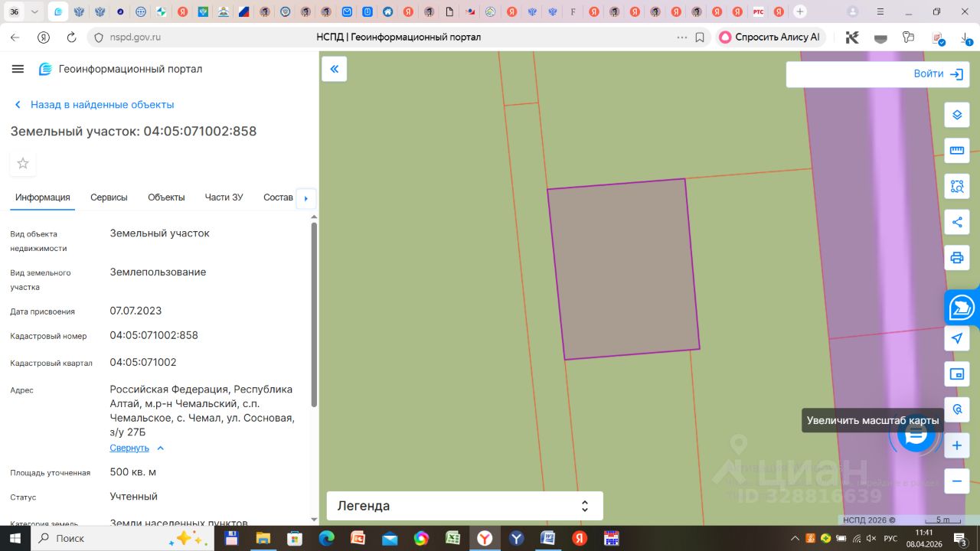Click the Войти login button

pyautogui.click(x=939, y=74)
